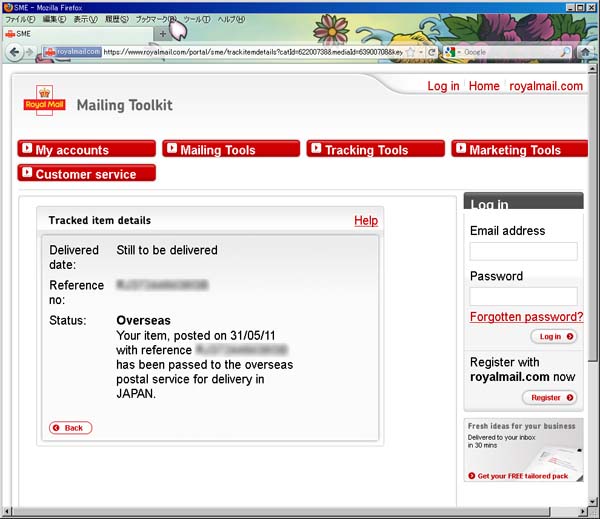Click the Password input field

pos(523,296)
